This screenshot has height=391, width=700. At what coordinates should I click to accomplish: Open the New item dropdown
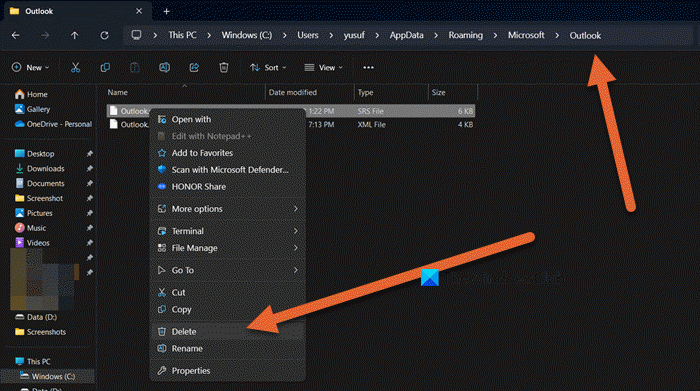(30, 67)
